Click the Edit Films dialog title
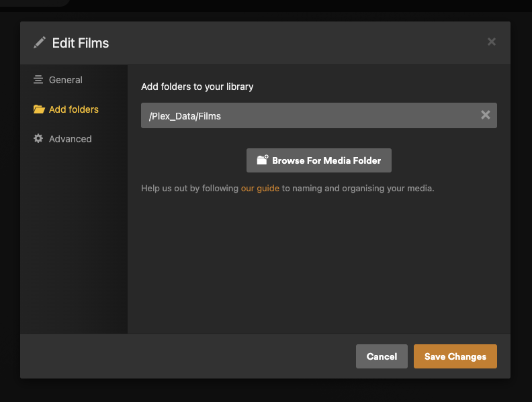Image resolution: width=532 pixels, height=402 pixels. [81, 43]
